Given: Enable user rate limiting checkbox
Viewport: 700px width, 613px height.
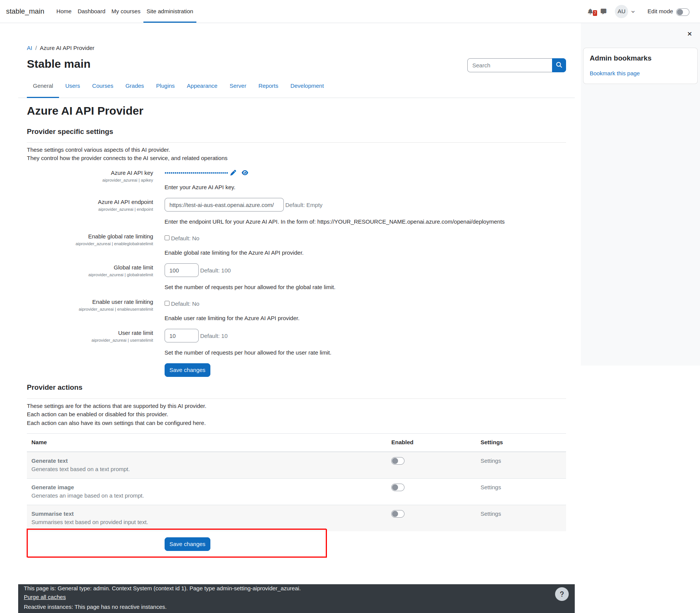Looking at the screenshot, I should pyautogui.click(x=167, y=303).
